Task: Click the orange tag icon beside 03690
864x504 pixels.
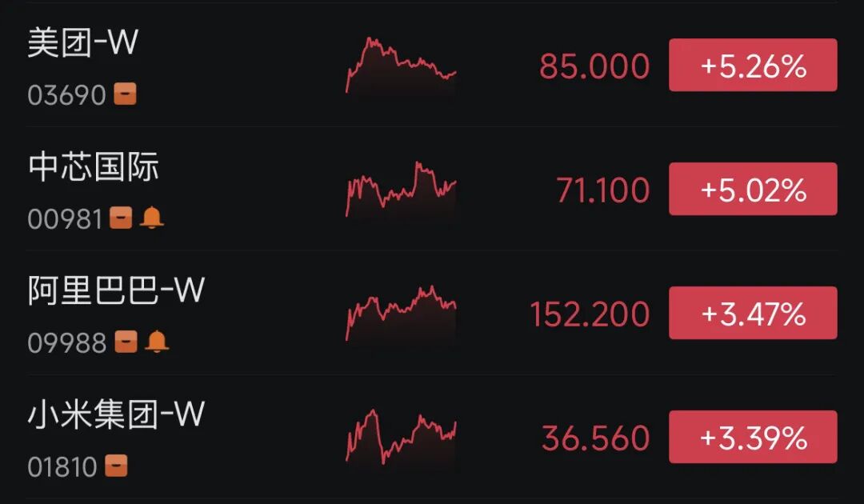Action: point(125,94)
